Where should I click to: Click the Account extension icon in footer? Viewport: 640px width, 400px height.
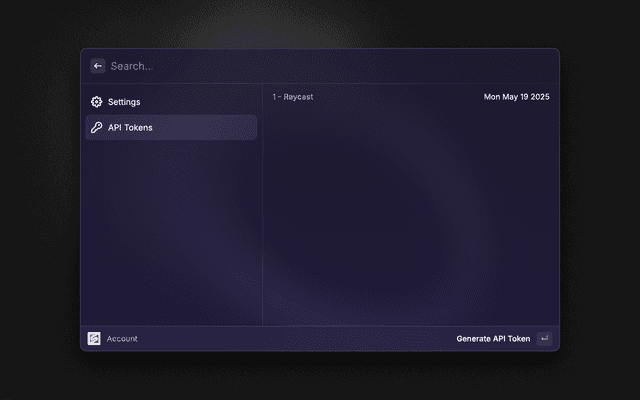pyautogui.click(x=94, y=339)
